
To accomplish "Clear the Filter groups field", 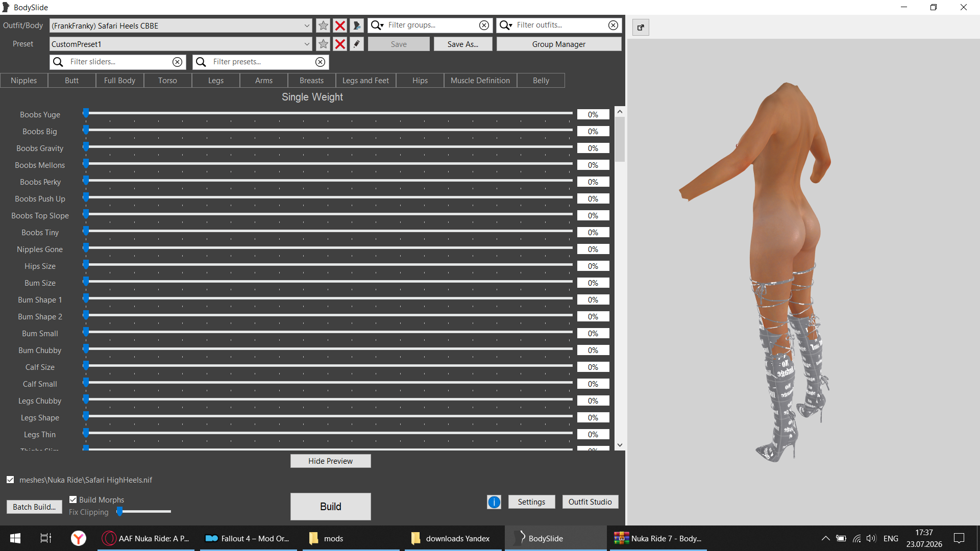I will (484, 25).
